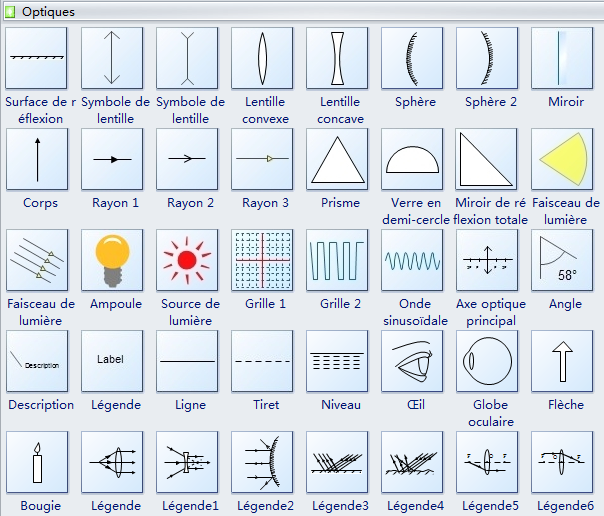Select the Grille 2 square wave shape

(x=337, y=260)
